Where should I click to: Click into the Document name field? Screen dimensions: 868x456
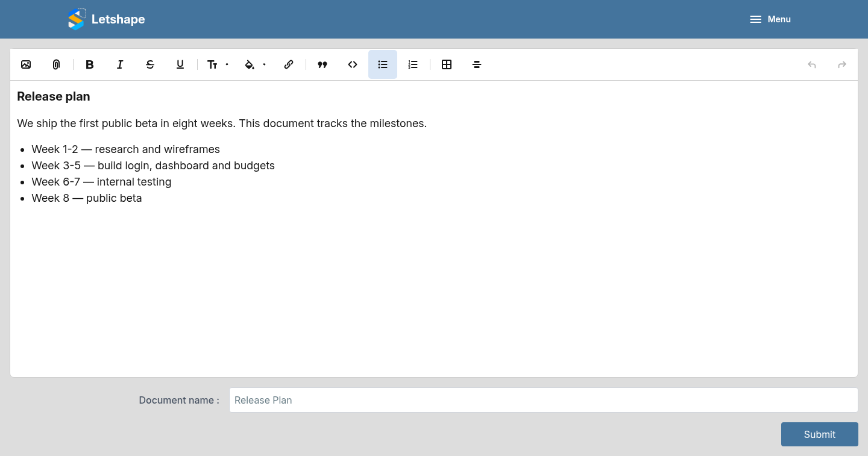(543, 400)
